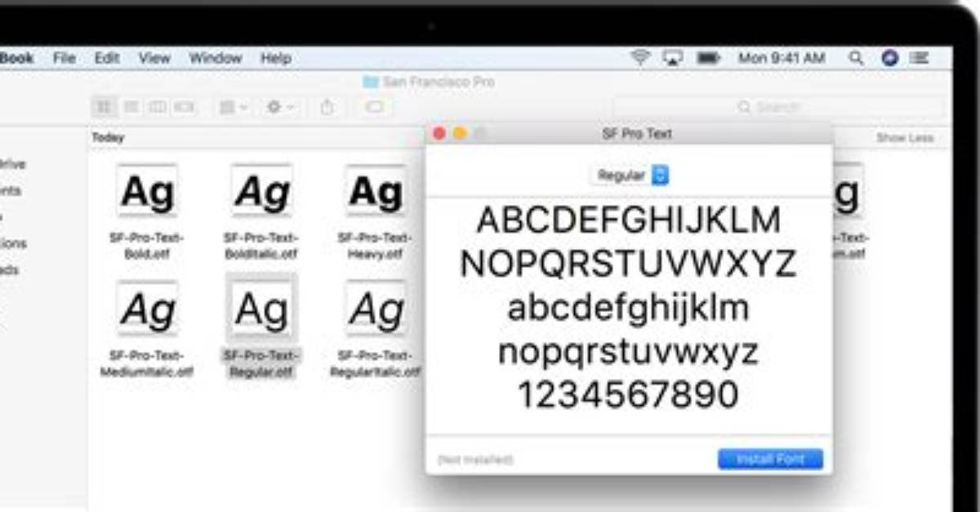Click the Wi-Fi status icon
This screenshot has width=980, height=512.
pos(640,58)
